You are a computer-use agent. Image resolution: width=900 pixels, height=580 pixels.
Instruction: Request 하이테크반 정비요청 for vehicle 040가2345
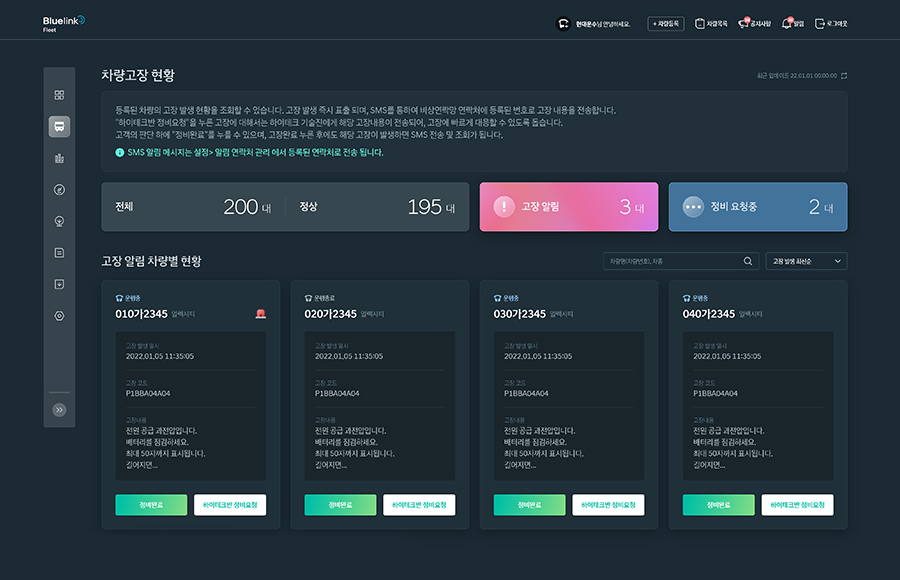[x=798, y=505]
